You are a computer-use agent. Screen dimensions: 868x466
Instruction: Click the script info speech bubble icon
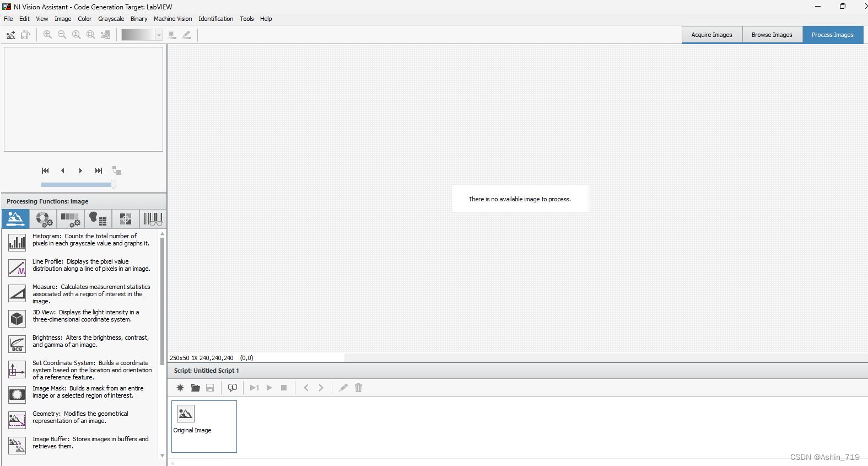(x=233, y=388)
